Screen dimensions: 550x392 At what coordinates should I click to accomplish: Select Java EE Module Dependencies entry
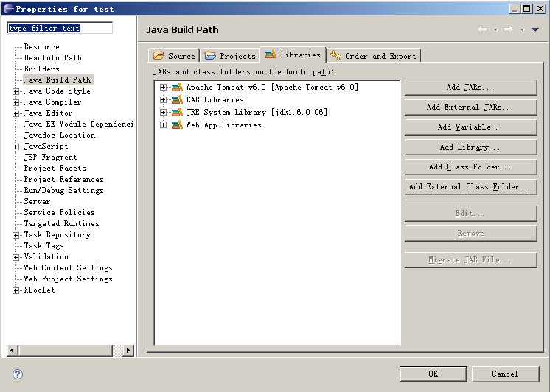(x=79, y=125)
